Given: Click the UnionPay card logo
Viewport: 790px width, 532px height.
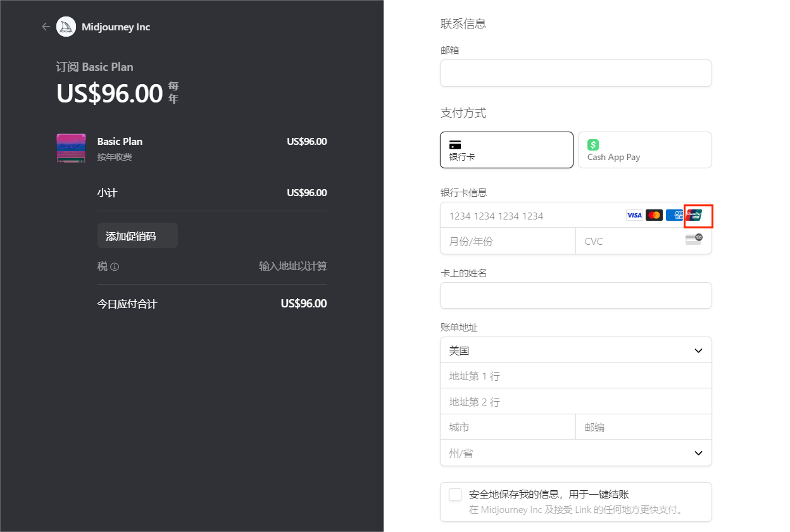Looking at the screenshot, I should click(694, 215).
